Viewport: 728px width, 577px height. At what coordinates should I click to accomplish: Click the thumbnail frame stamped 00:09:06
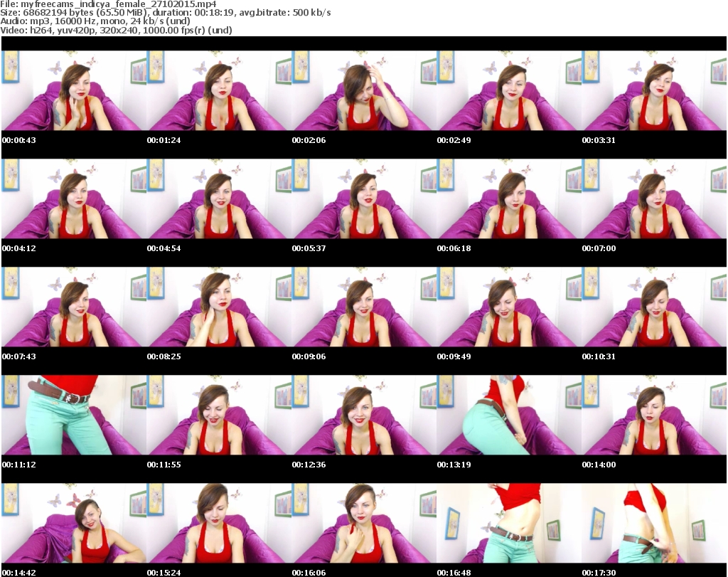coord(364,307)
